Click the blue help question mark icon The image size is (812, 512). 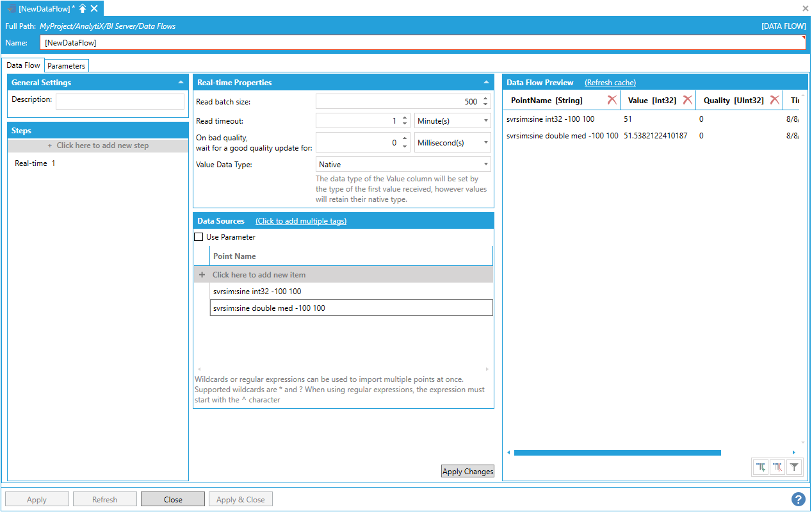[x=798, y=499]
